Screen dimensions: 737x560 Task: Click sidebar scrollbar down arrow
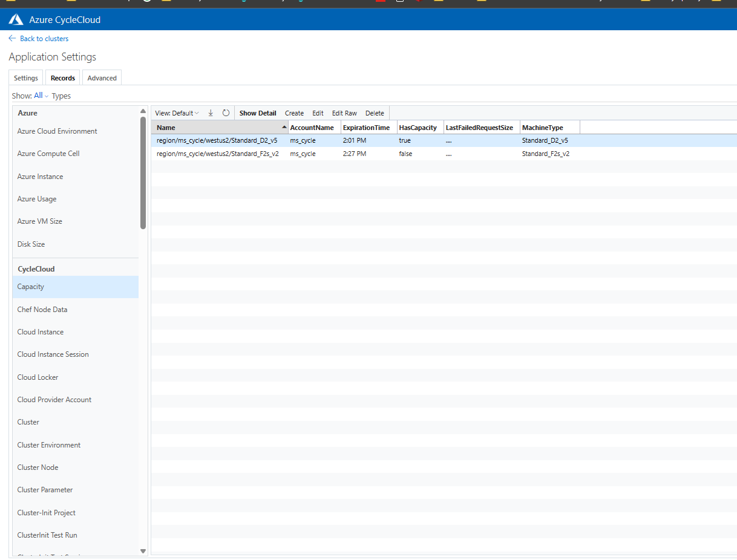coord(143,551)
